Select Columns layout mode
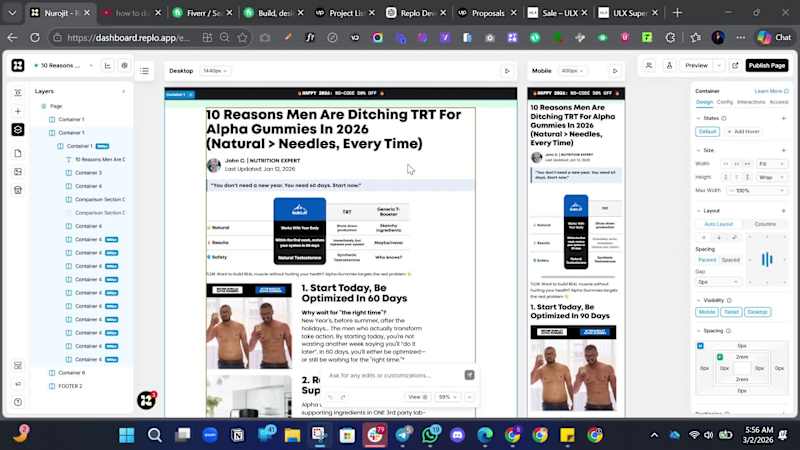 (x=765, y=224)
